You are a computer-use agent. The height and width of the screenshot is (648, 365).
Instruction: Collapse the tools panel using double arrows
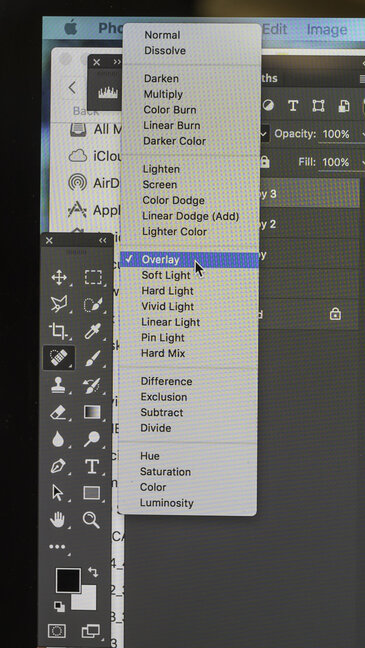tap(103, 241)
